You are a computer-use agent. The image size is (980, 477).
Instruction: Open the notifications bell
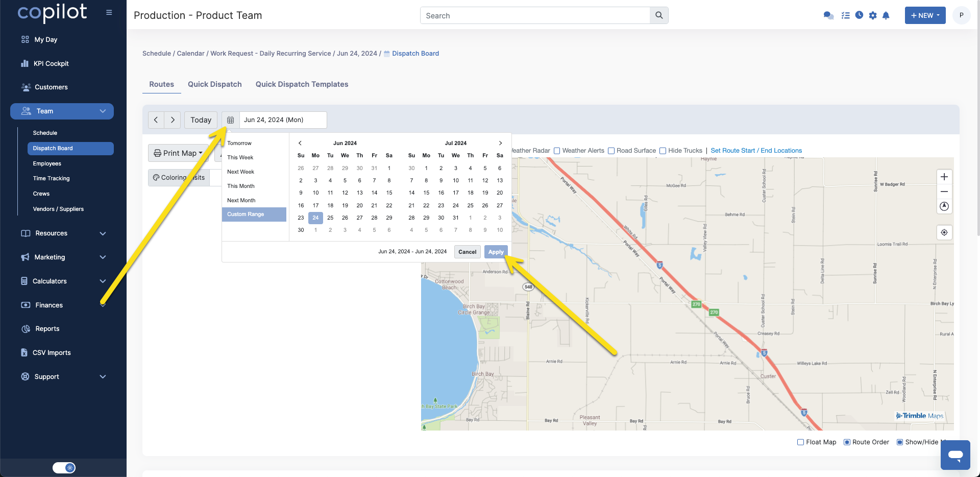pos(886,15)
